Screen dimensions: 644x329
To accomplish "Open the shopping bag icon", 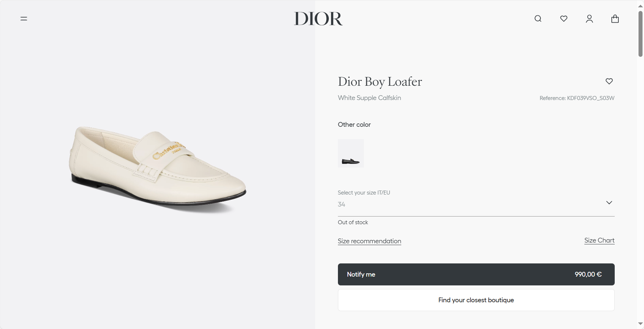I will click(615, 19).
